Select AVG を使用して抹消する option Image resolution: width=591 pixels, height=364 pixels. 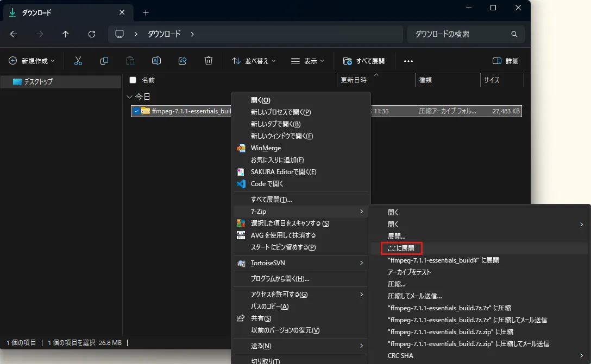(301, 235)
